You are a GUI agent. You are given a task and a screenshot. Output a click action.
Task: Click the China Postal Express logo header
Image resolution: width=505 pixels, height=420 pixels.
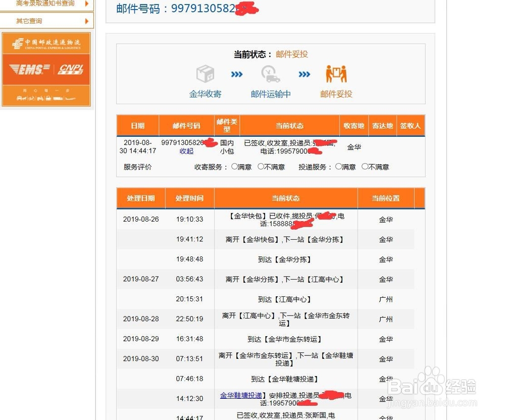(x=46, y=43)
